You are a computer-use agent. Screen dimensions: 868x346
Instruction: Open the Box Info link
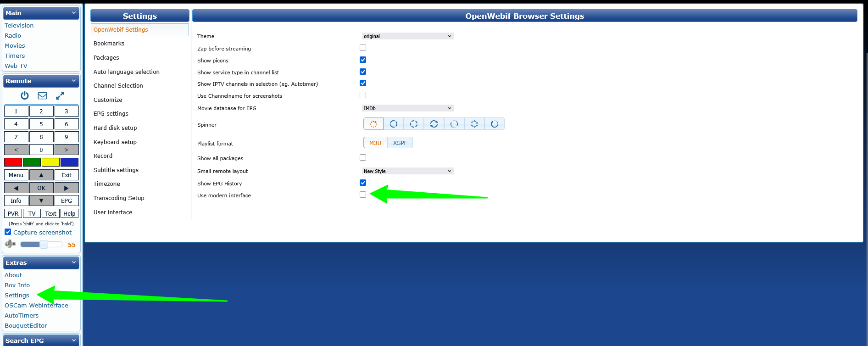click(x=17, y=285)
